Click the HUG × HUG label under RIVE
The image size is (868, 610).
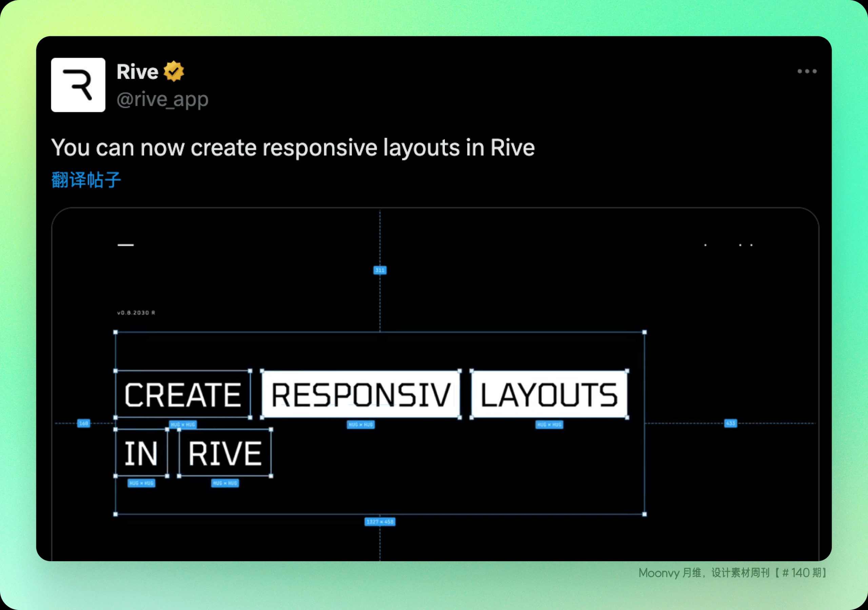point(225,483)
